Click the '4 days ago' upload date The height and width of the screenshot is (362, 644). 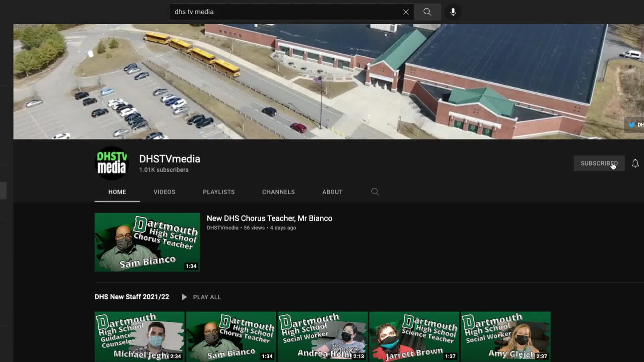283,228
